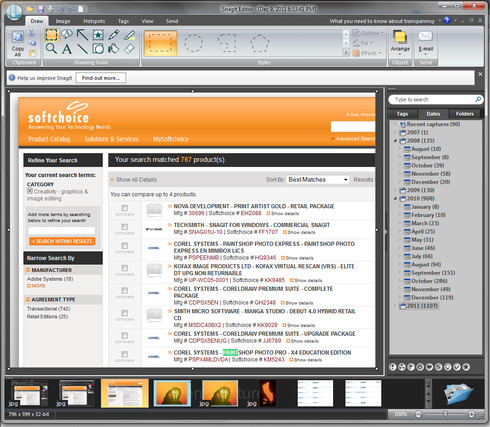
Task: Open the Arrange dropdown
Action: 400,43
